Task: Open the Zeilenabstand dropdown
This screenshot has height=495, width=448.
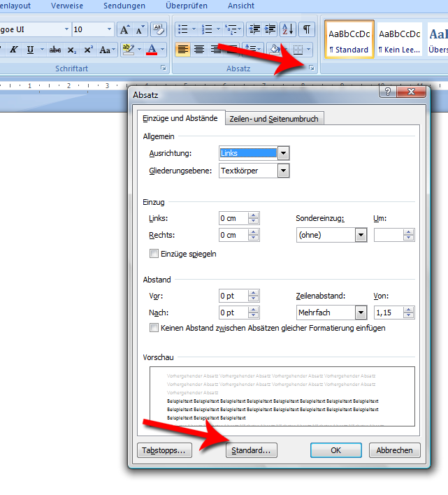Action: coord(361,313)
